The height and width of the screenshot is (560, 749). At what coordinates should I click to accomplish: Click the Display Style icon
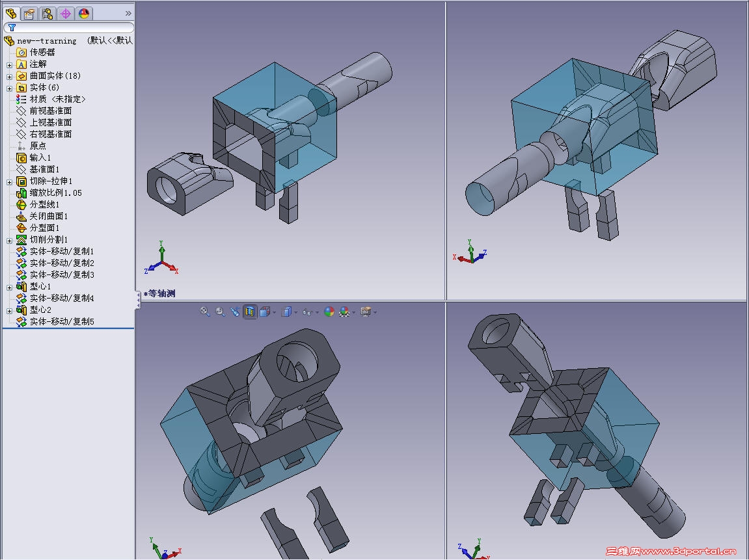click(286, 312)
